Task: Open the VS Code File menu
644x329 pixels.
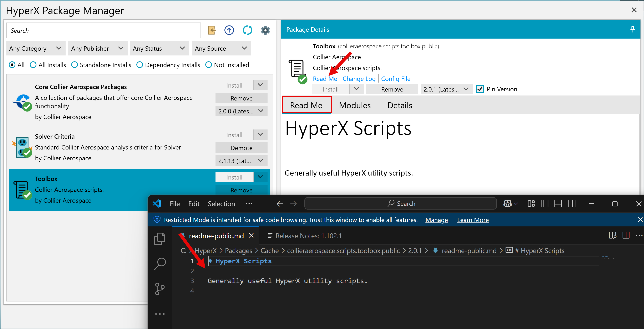Action: coord(174,203)
